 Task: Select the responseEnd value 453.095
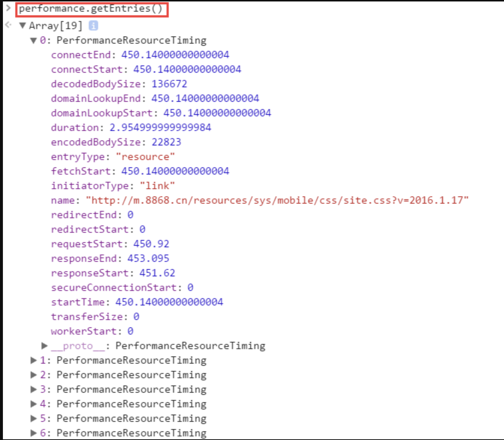pos(148,259)
